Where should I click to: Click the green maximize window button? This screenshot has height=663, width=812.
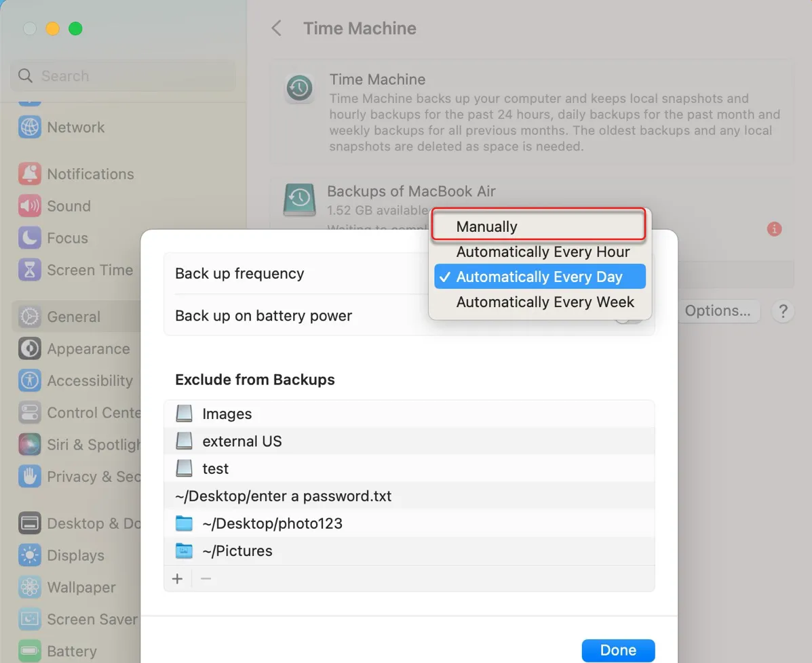click(x=75, y=28)
